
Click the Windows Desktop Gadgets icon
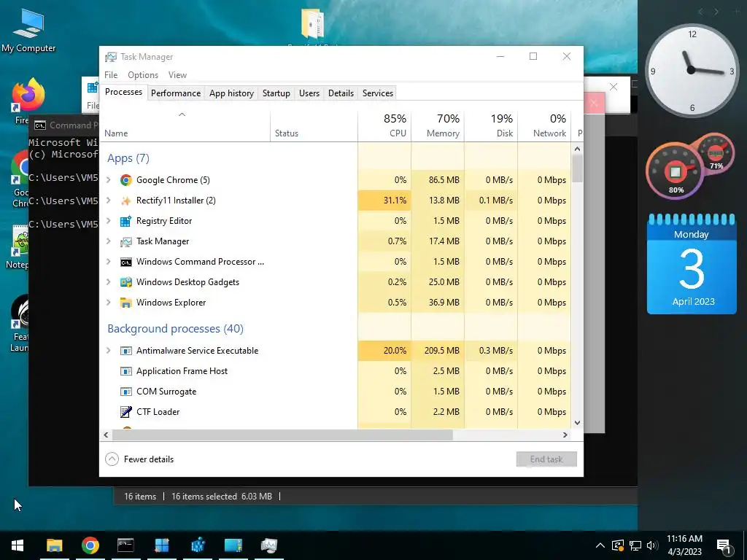125,282
